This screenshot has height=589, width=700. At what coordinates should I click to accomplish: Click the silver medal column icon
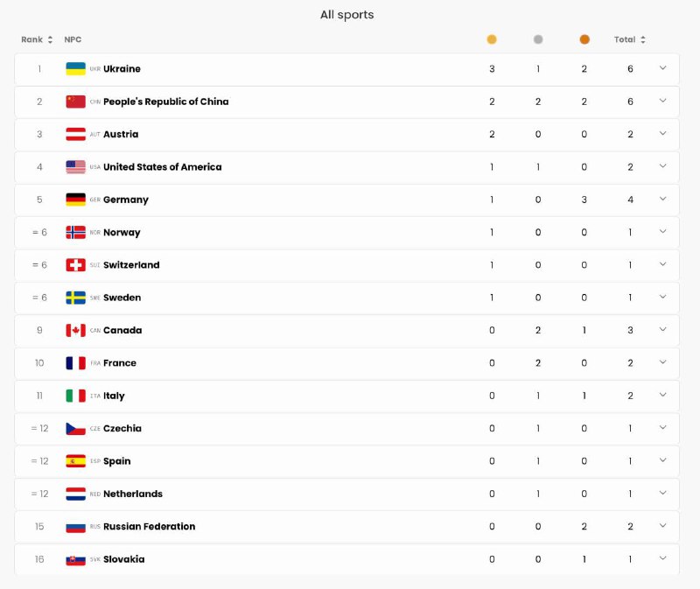(x=538, y=39)
